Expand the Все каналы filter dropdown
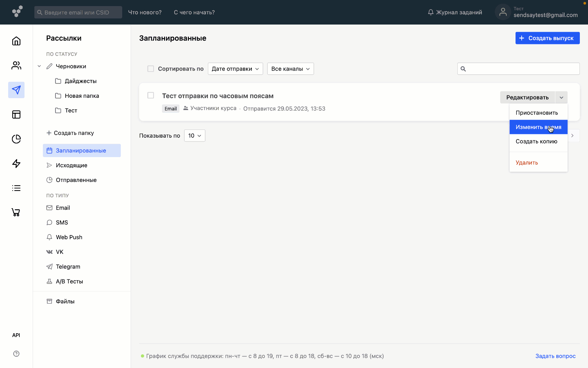588x368 pixels. coord(290,69)
